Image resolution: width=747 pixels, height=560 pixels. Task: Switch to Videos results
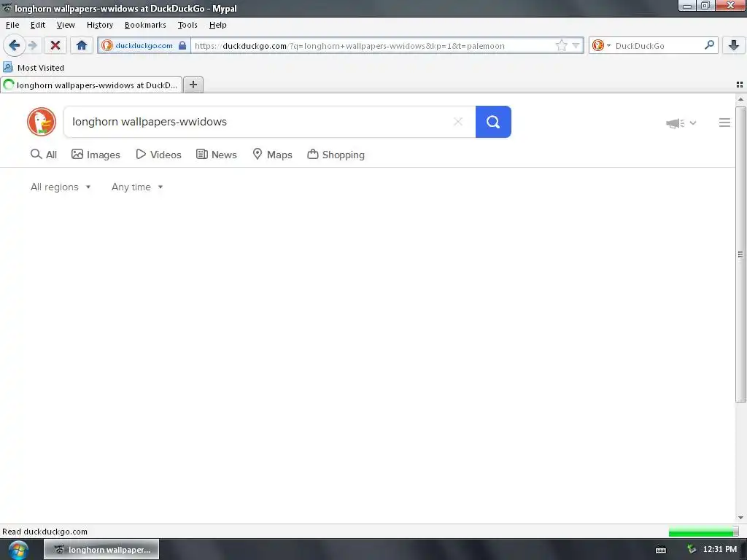click(x=158, y=155)
